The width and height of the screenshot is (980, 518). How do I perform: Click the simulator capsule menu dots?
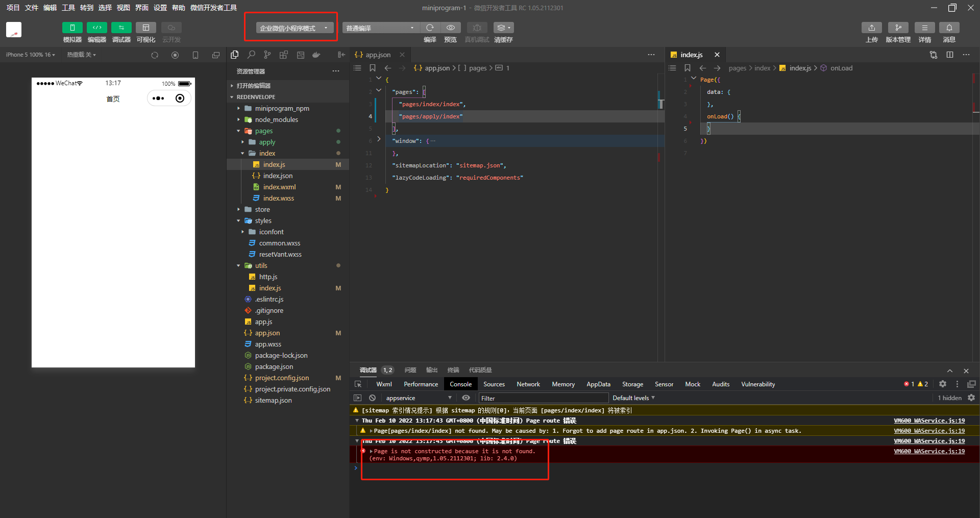coord(158,98)
